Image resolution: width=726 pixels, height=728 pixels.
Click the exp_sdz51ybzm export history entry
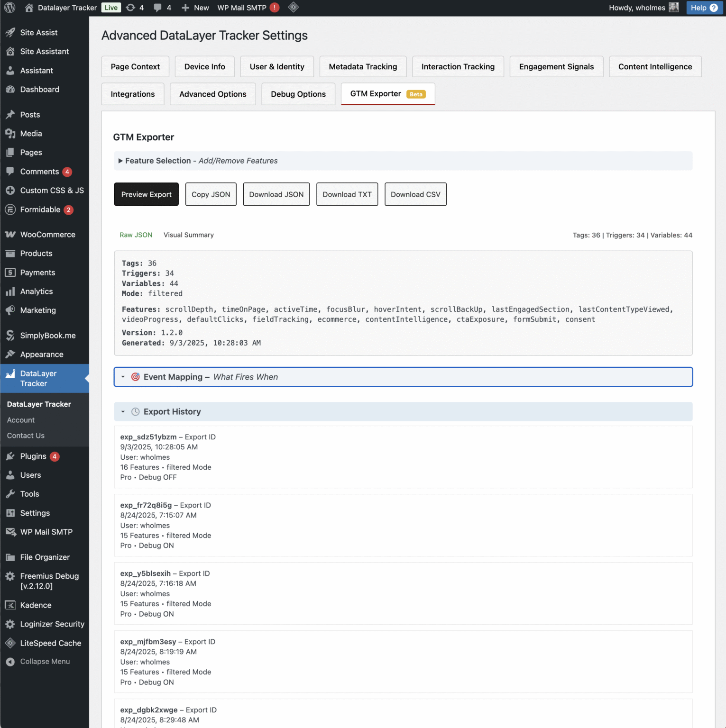click(403, 457)
